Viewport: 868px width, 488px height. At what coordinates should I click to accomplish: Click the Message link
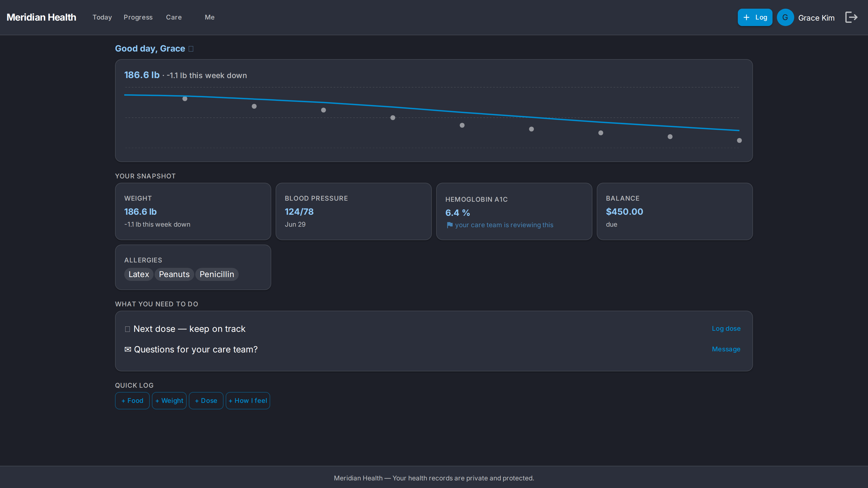click(x=726, y=349)
